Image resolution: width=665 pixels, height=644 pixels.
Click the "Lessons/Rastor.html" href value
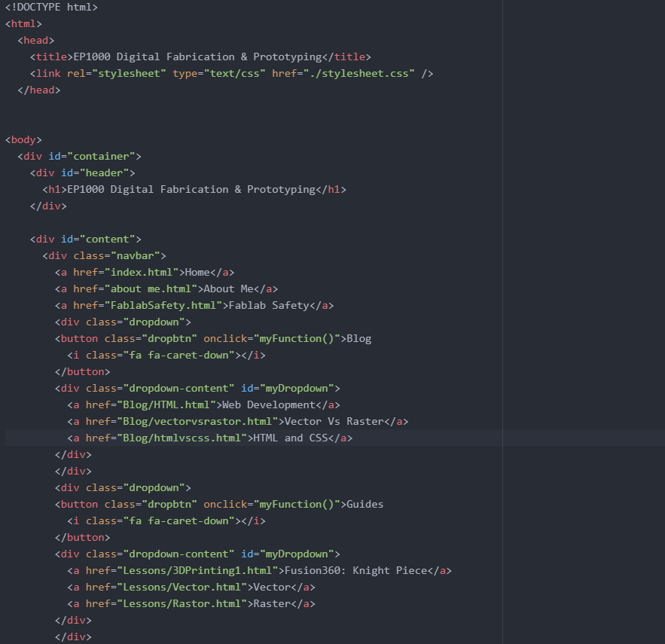(182, 603)
